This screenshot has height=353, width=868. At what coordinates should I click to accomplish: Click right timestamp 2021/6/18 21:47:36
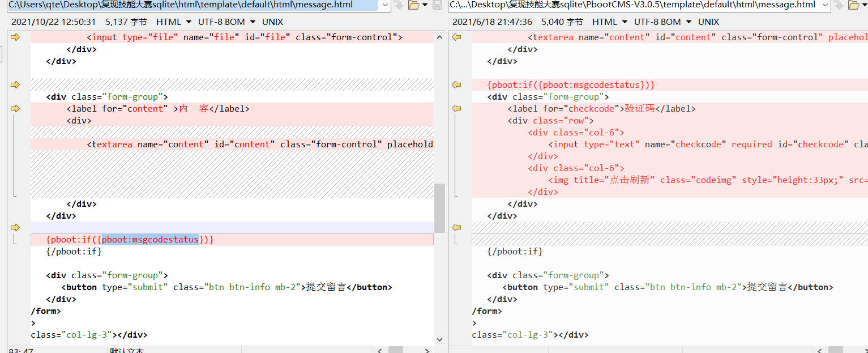pyautogui.click(x=493, y=22)
